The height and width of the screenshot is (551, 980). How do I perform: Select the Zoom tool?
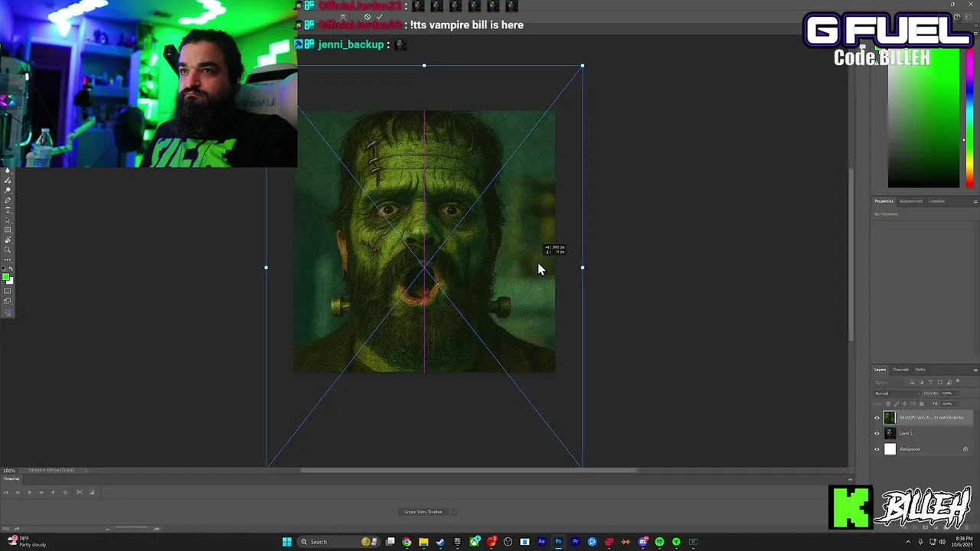(8, 250)
